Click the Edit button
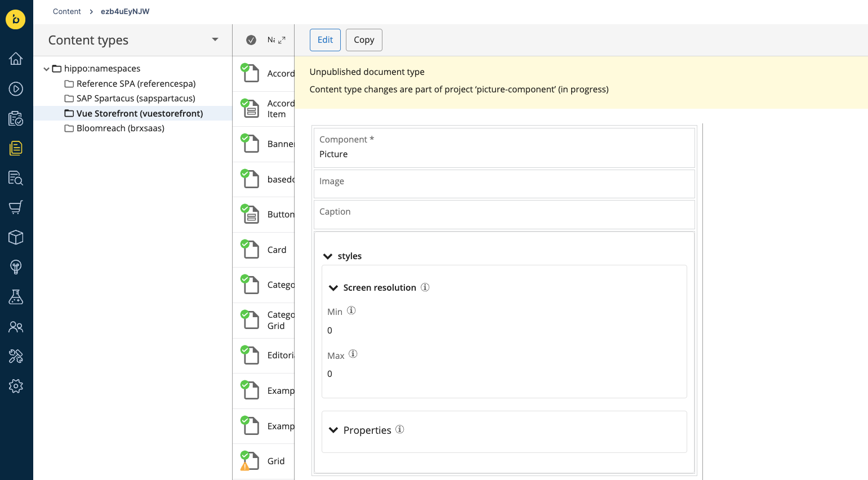The width and height of the screenshot is (868, 480). coord(325,40)
